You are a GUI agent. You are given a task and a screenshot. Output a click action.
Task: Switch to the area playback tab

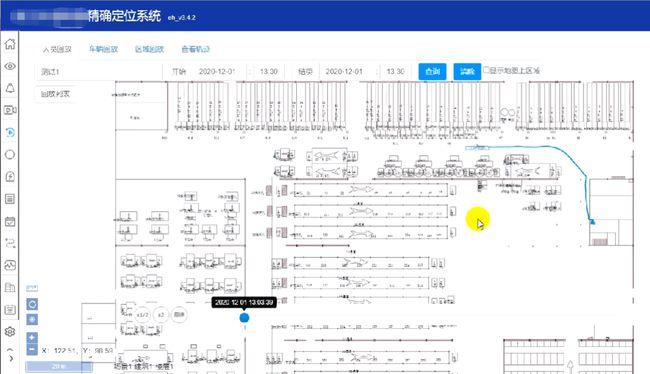pyautogui.click(x=149, y=49)
